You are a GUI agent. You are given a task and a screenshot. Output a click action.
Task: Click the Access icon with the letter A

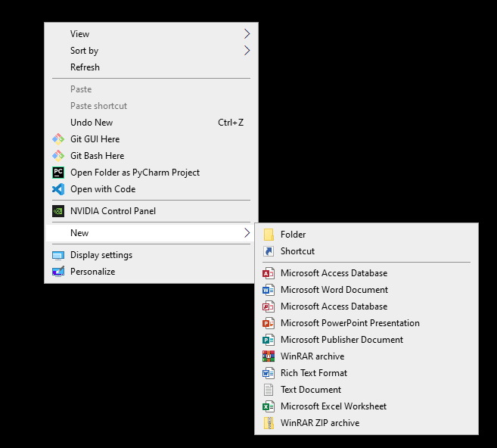[269, 273]
